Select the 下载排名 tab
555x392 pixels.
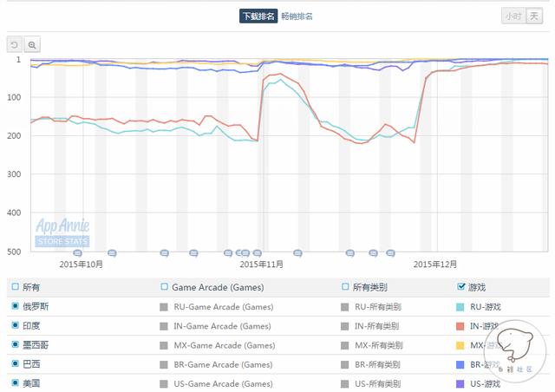point(258,16)
